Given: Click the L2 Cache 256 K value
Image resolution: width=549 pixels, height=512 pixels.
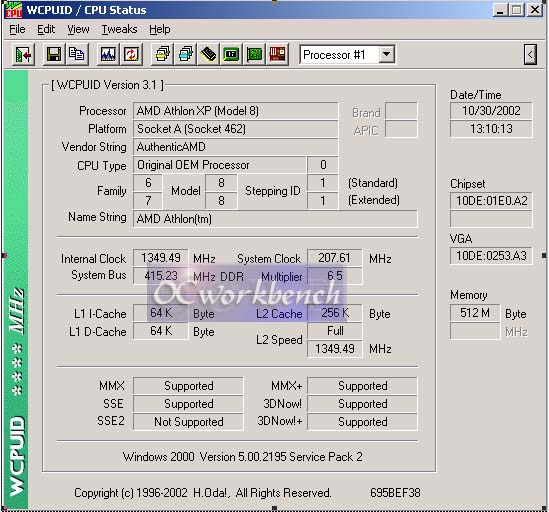Looking at the screenshot, I should 334,313.
